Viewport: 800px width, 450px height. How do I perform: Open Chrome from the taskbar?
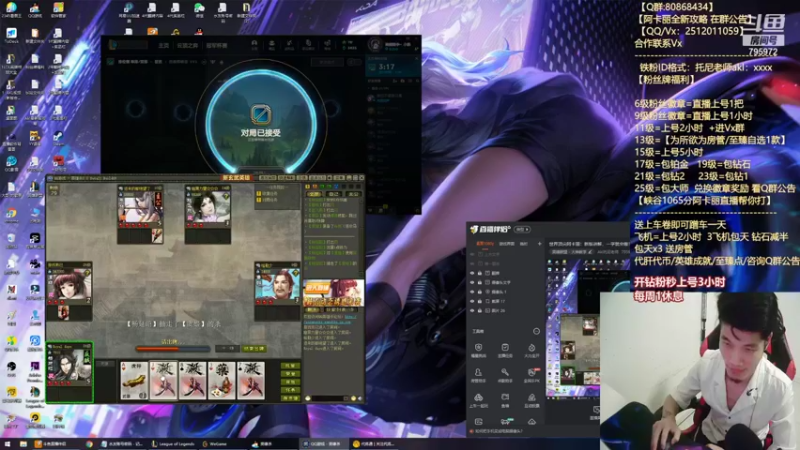pos(89,444)
